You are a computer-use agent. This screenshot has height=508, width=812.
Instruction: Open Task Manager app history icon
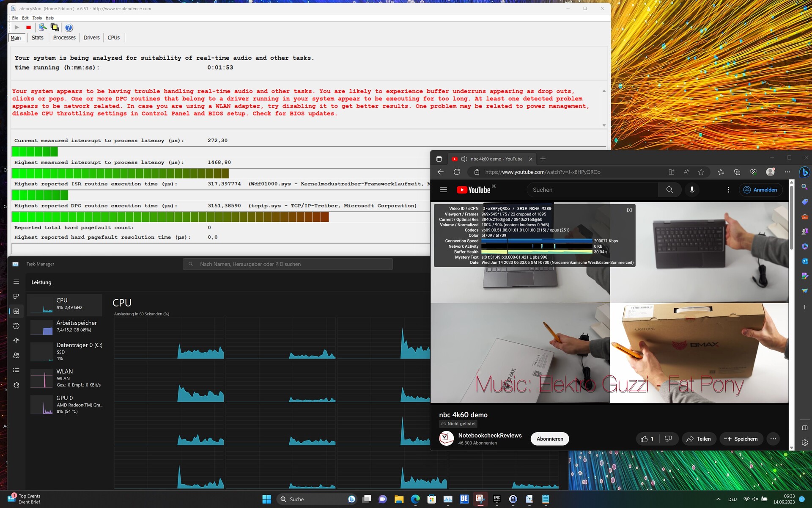16,326
